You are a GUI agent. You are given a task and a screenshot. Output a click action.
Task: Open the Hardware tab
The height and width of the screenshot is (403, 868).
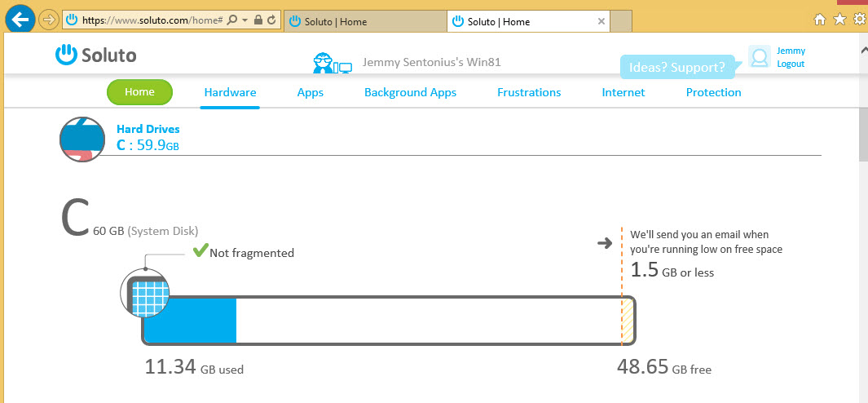pos(230,92)
